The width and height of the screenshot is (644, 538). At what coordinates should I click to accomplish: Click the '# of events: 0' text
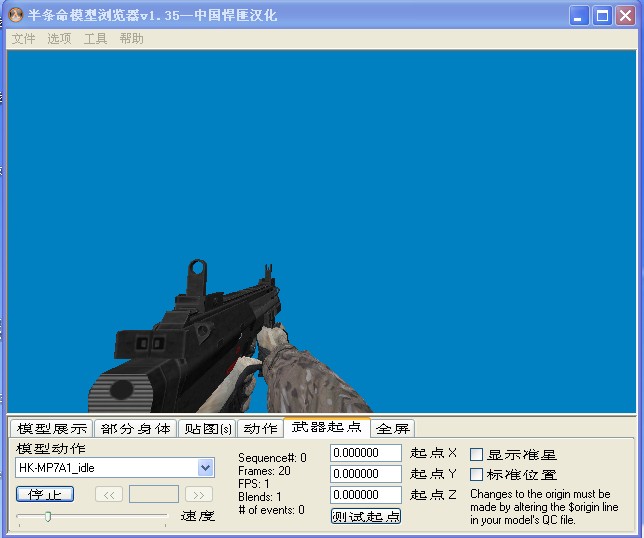pyautogui.click(x=271, y=510)
